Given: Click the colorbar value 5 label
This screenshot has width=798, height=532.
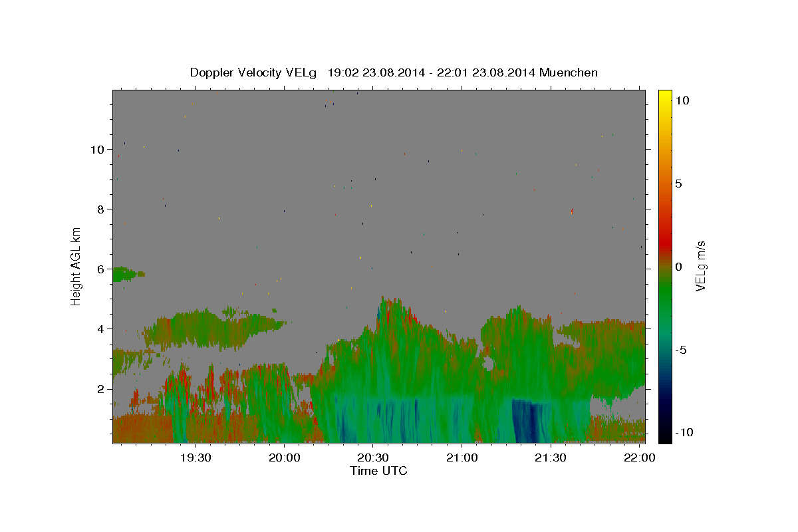Looking at the screenshot, I should (678, 184).
